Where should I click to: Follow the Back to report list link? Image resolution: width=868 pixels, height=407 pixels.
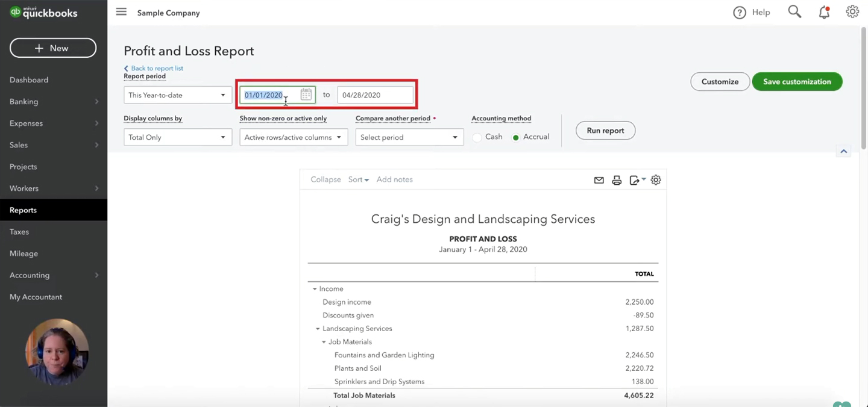pos(154,68)
